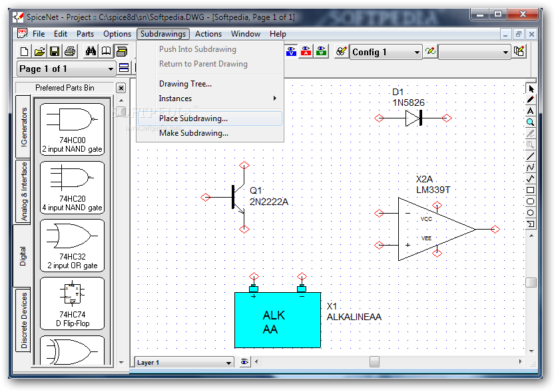The height and width of the screenshot is (392, 556).
Task: Switch to the Digital tab
Action: coord(23,256)
